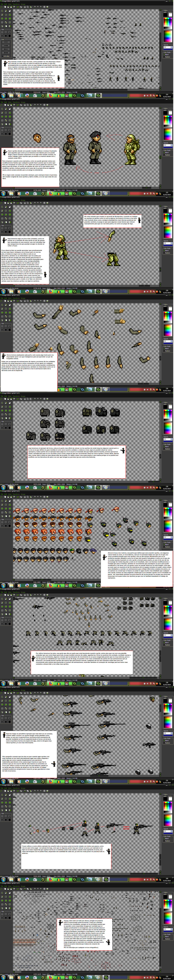
Task: Click Redo arrow in top weapons-sheet editor toolbar
Action: coord(21,7)
